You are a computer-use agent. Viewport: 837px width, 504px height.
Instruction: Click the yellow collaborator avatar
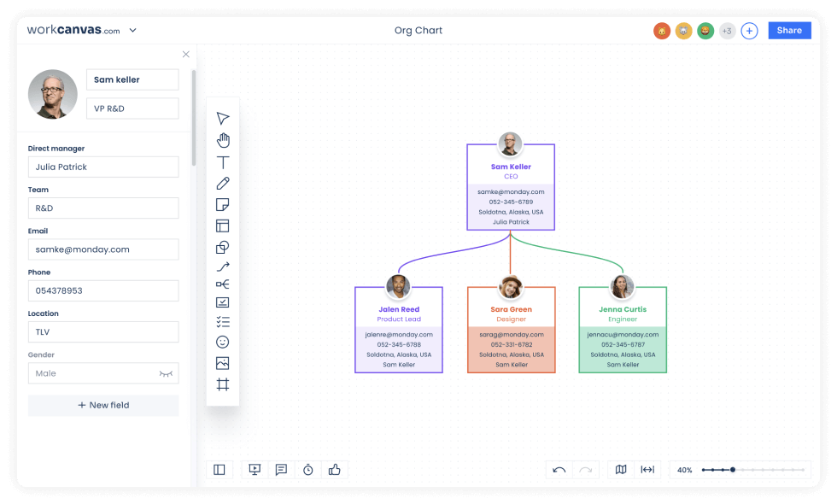coord(684,31)
